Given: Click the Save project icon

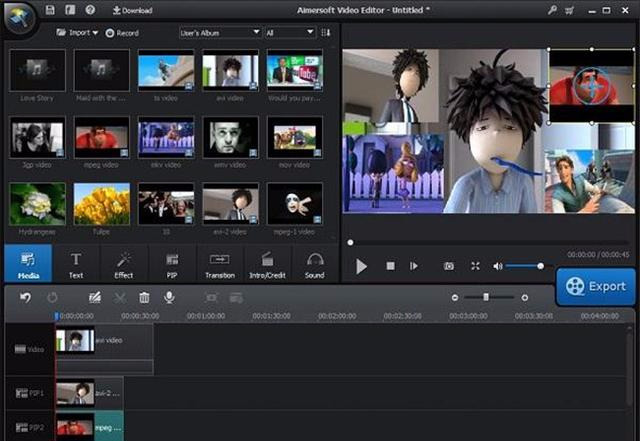Looking at the screenshot, I should (x=50, y=10).
